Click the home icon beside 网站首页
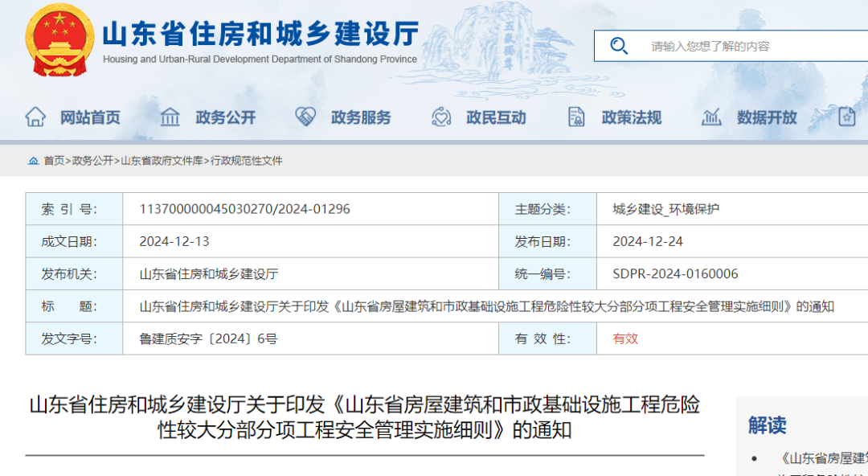 pyautogui.click(x=35, y=117)
